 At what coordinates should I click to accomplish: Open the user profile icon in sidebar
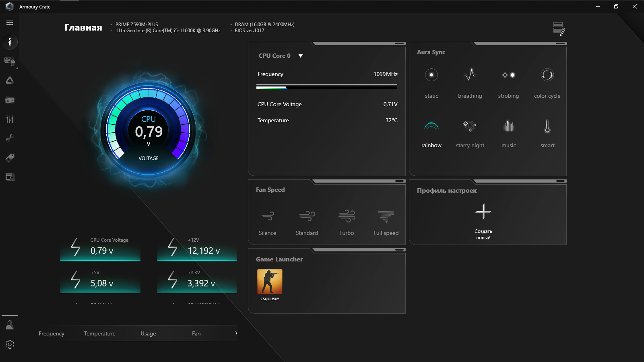(10, 325)
